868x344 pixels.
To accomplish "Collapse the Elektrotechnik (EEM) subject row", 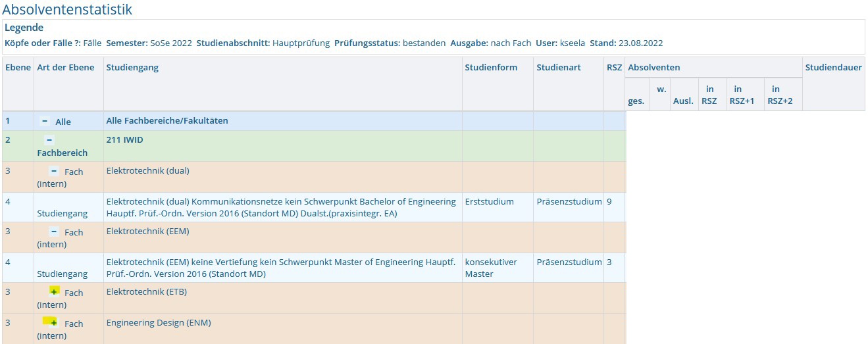I will click(x=54, y=232).
